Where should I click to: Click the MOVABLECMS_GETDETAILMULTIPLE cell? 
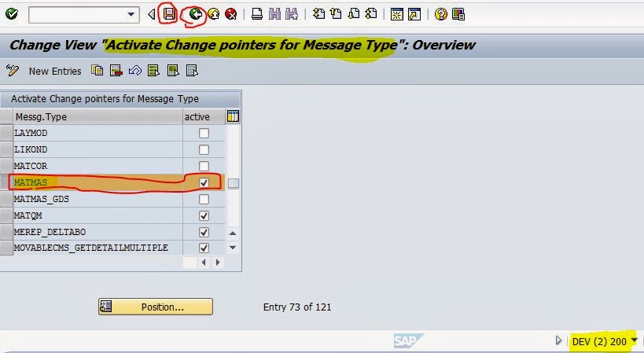[x=98, y=248]
